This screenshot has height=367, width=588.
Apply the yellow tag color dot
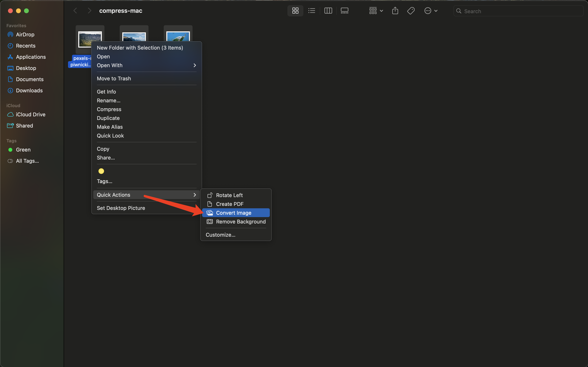point(101,171)
